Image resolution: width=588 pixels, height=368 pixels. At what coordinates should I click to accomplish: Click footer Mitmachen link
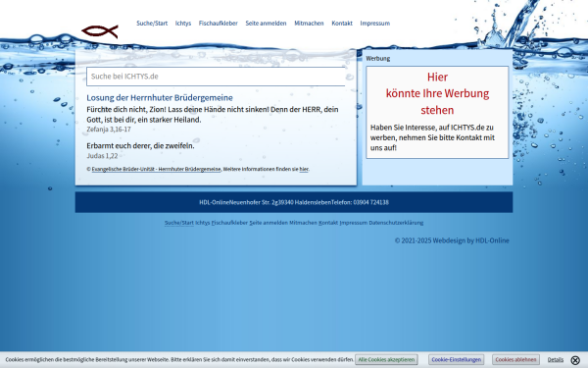point(303,223)
